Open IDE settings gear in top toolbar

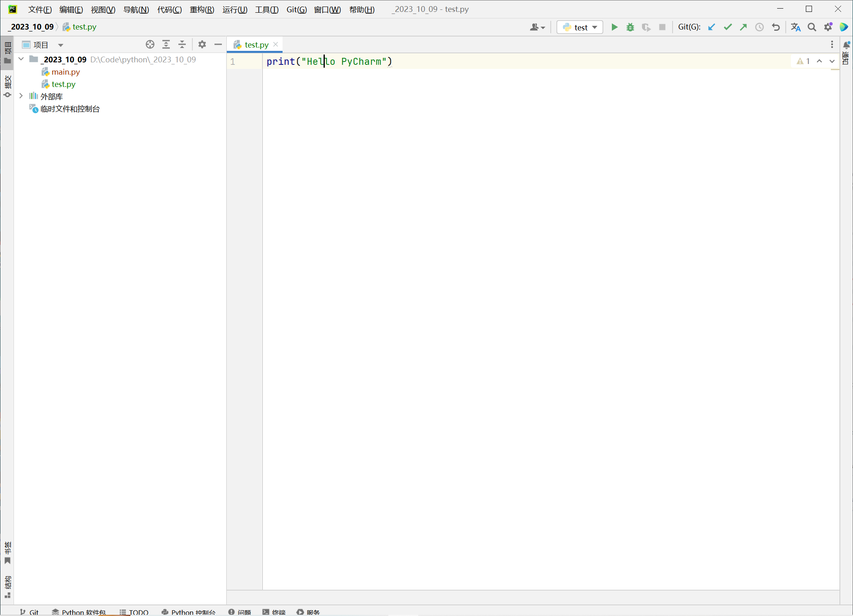(828, 27)
